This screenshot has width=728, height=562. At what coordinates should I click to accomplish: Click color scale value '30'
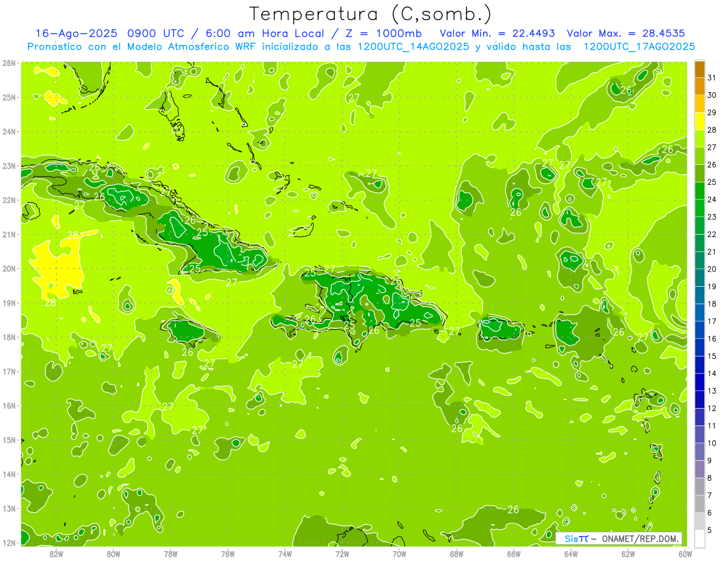tap(712, 95)
